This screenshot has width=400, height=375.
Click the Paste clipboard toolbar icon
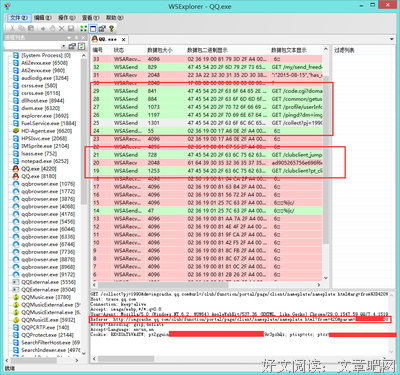(x=31, y=29)
